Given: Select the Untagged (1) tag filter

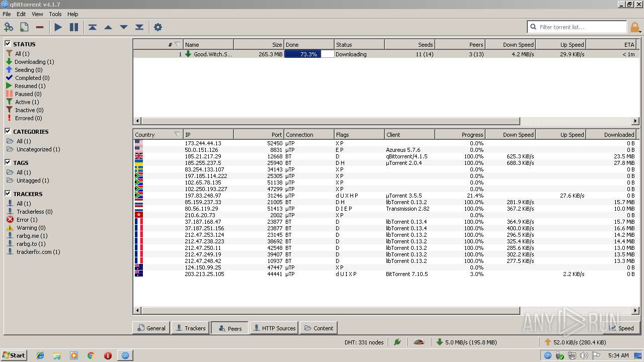Looking at the screenshot, I should coord(28,180).
